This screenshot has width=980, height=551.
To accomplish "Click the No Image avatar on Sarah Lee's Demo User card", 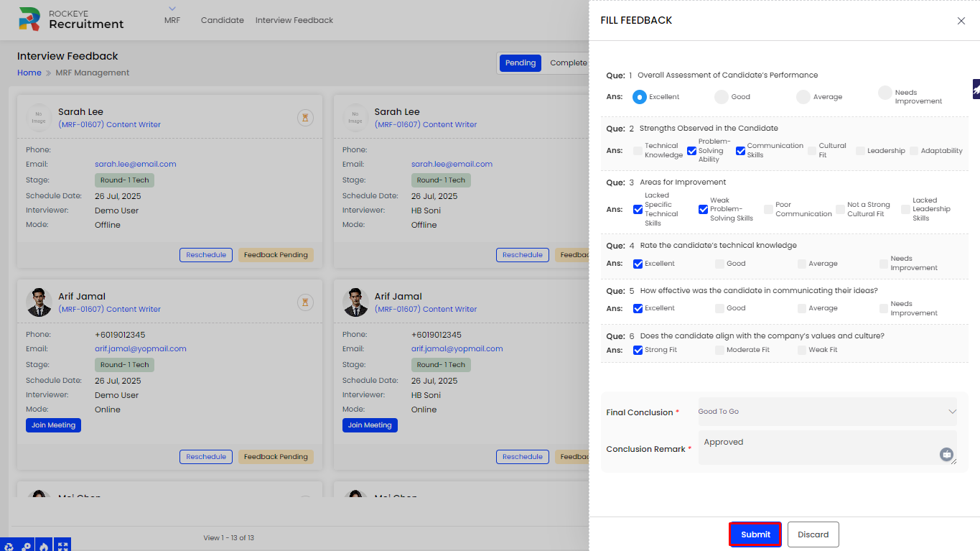I will pyautogui.click(x=39, y=118).
